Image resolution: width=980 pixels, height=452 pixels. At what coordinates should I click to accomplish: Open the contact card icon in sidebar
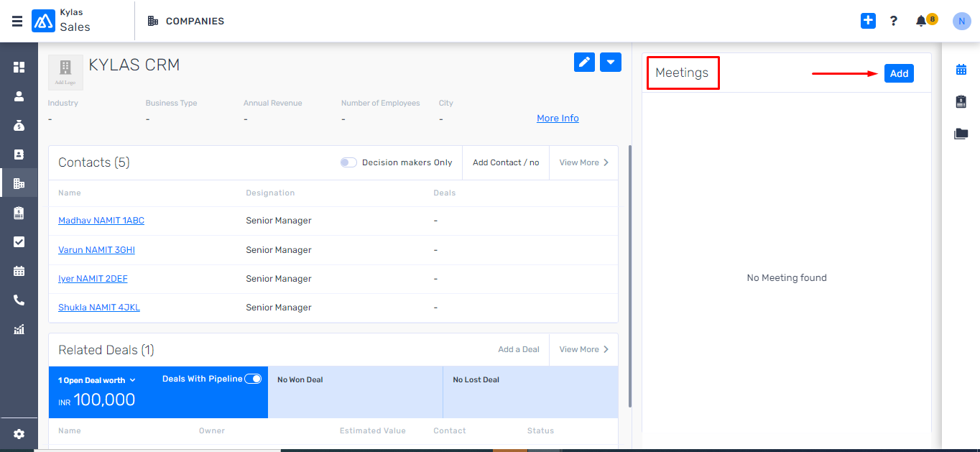[19, 154]
